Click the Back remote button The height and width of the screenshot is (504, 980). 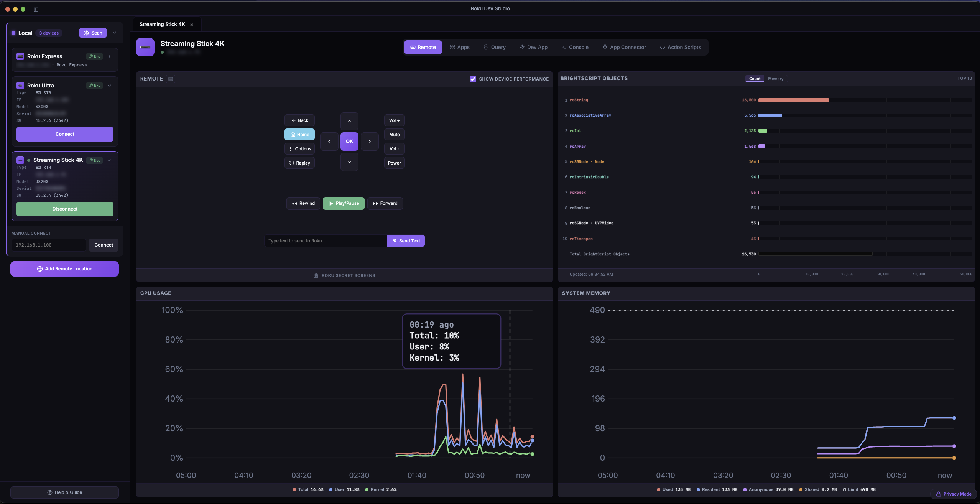click(x=299, y=120)
